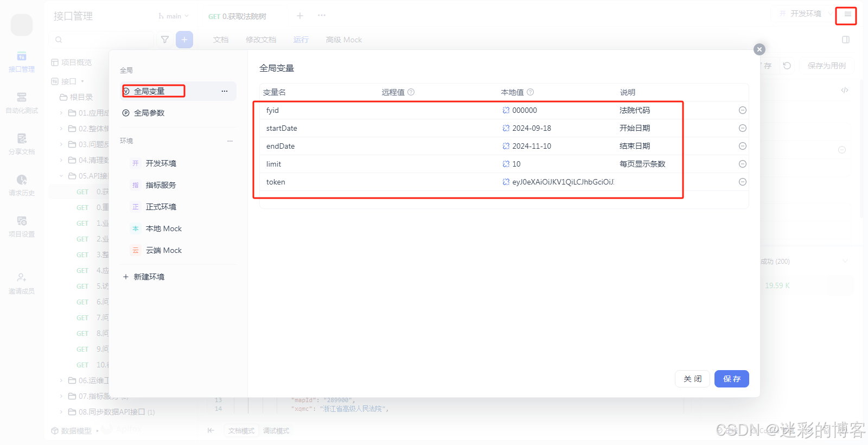Click the 保存 button
This screenshot has height=445, width=868.
[x=731, y=379]
